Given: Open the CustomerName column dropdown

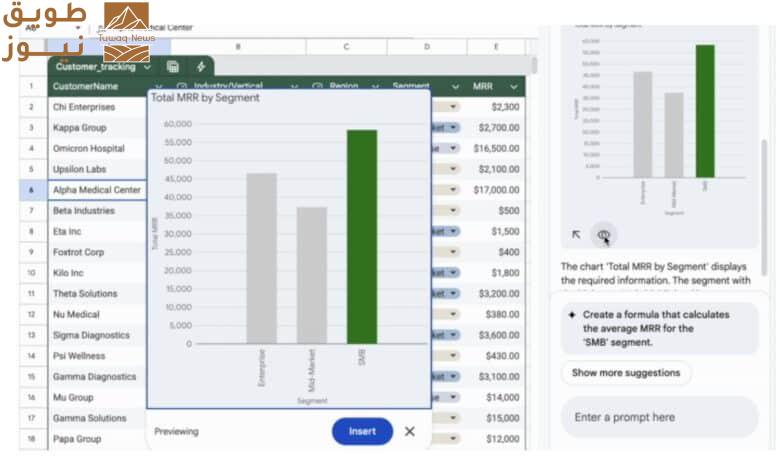Looking at the screenshot, I should pos(159,87).
